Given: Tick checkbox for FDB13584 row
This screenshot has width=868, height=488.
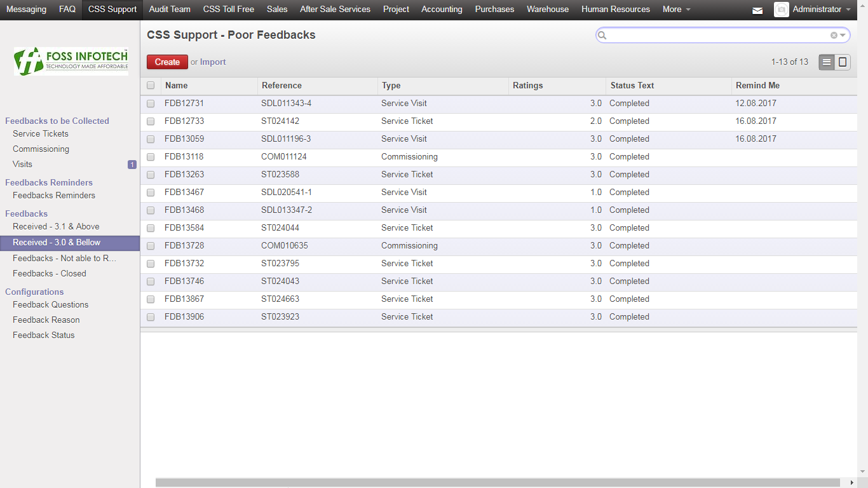Looking at the screenshot, I should (151, 228).
